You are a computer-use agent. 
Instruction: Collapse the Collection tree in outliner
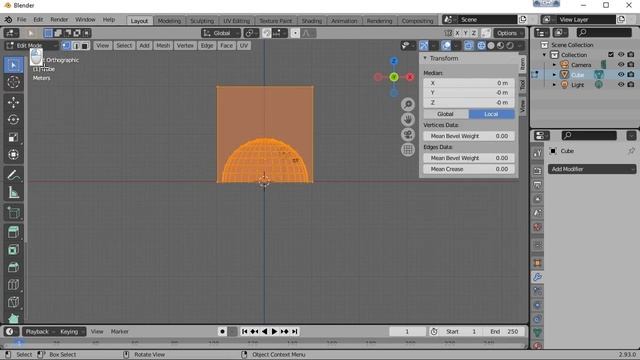[x=544, y=55]
